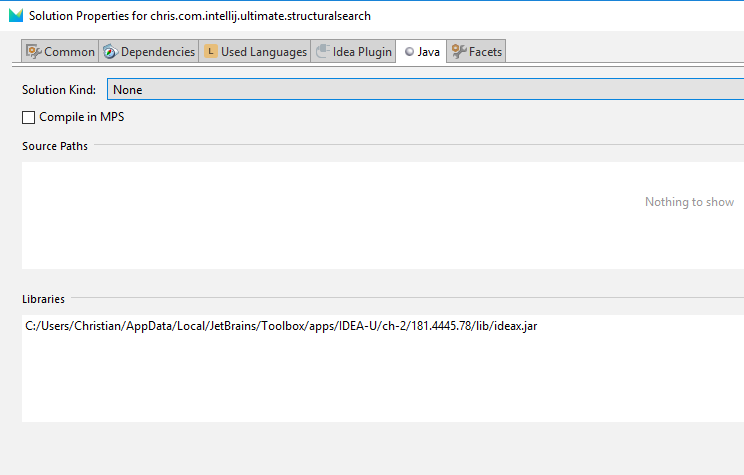744x475 pixels.
Task: Click the Facets tab tools icon
Action: coord(458,52)
